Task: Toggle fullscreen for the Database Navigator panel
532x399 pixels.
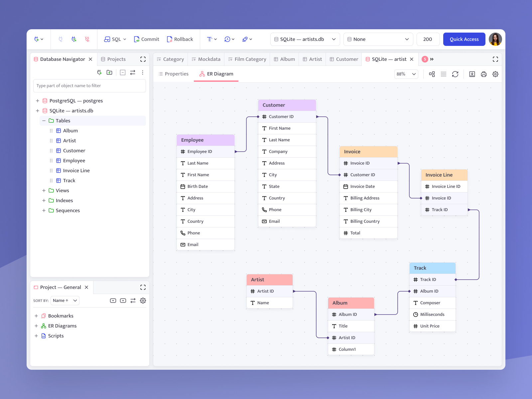Action: (143, 59)
